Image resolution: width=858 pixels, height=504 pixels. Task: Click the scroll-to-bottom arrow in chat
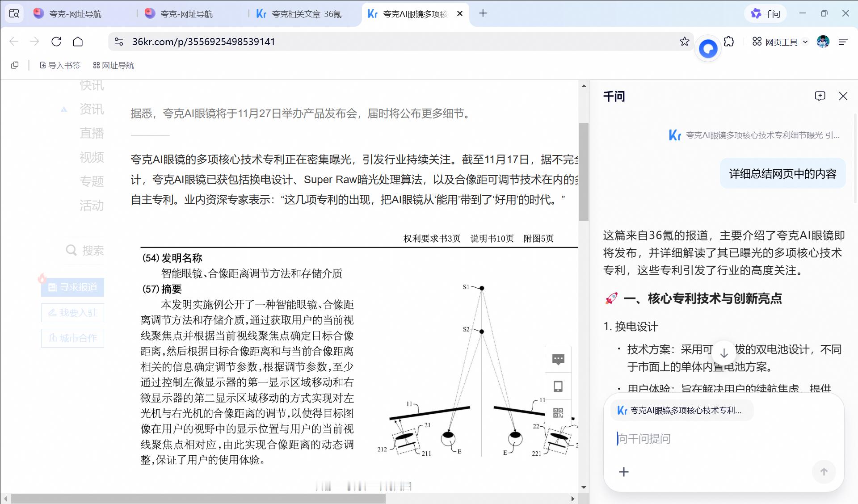click(x=724, y=353)
